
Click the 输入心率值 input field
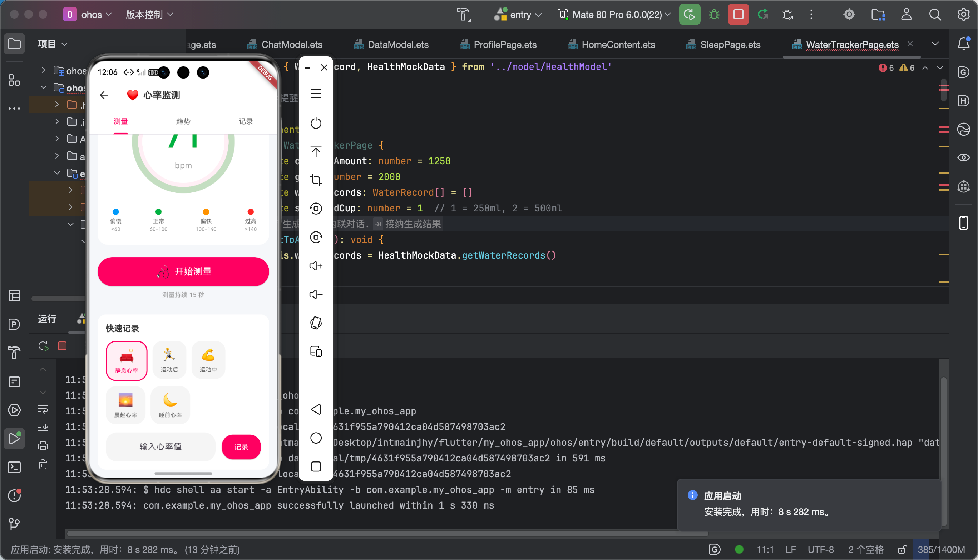[160, 446]
